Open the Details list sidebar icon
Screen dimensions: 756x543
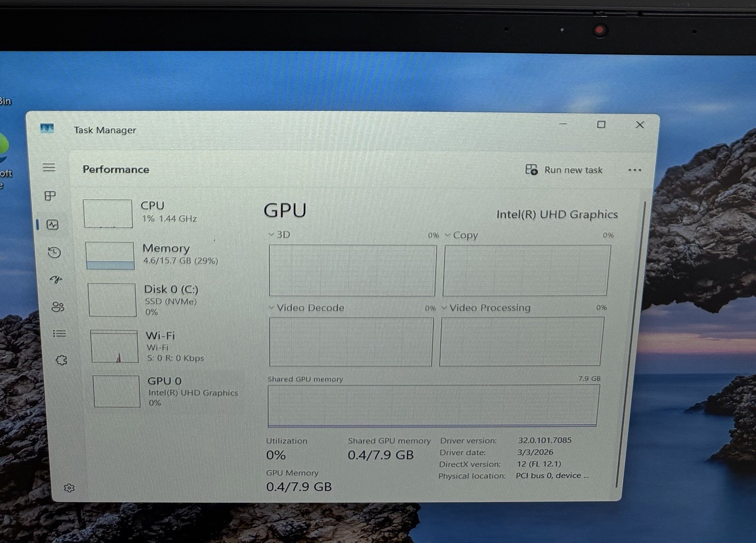click(x=60, y=333)
